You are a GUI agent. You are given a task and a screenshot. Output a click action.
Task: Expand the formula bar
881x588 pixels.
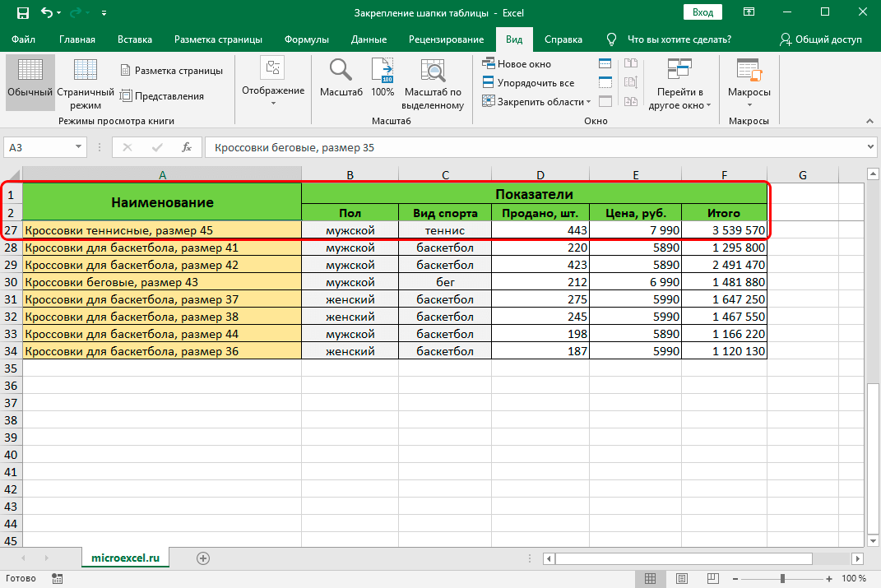(870, 147)
